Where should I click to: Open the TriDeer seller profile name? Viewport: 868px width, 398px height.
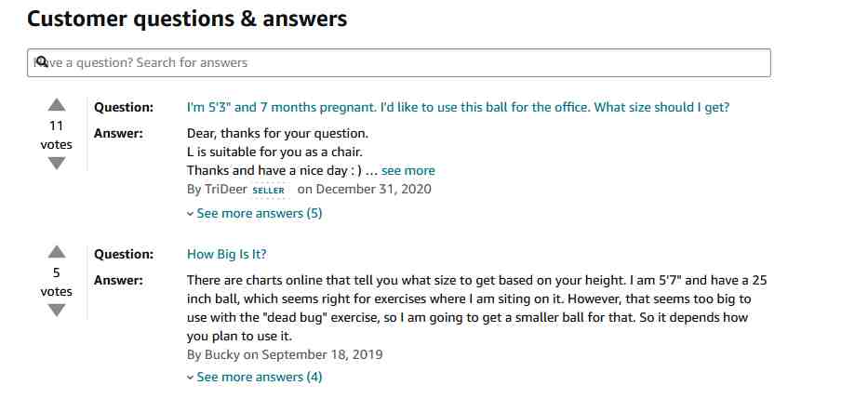226,190
